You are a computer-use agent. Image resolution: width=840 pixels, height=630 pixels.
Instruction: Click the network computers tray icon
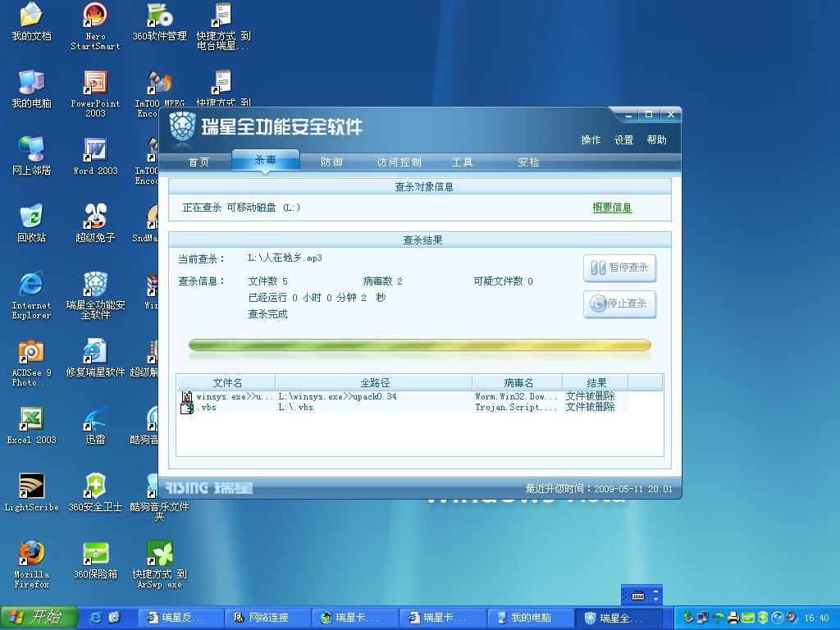pyautogui.click(x=703, y=619)
